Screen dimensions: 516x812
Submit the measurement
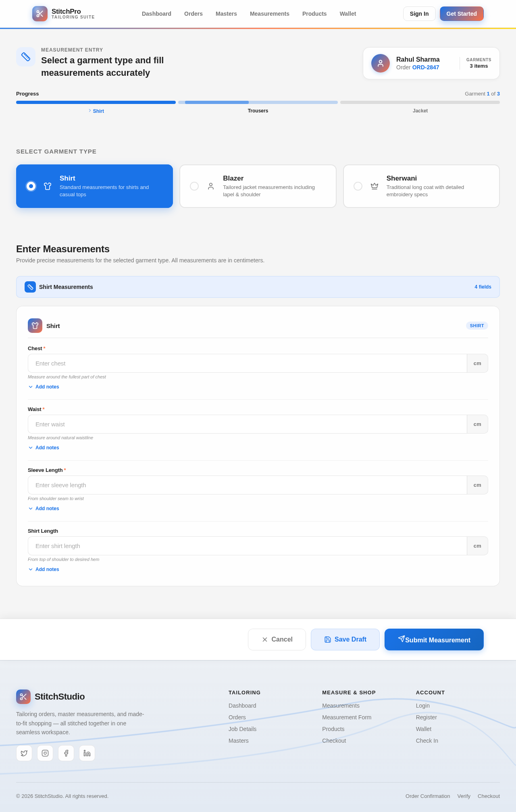click(434, 640)
